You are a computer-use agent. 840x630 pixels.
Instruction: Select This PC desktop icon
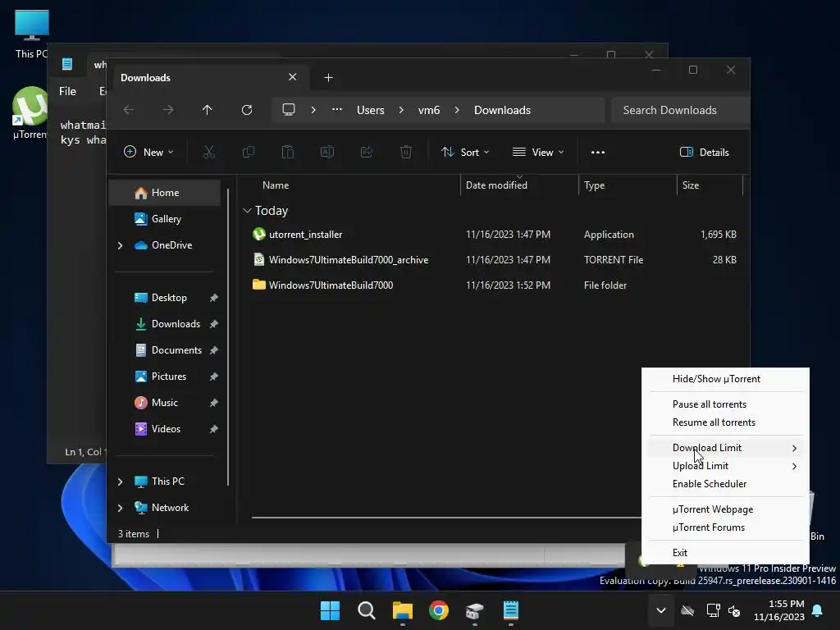tap(32, 34)
